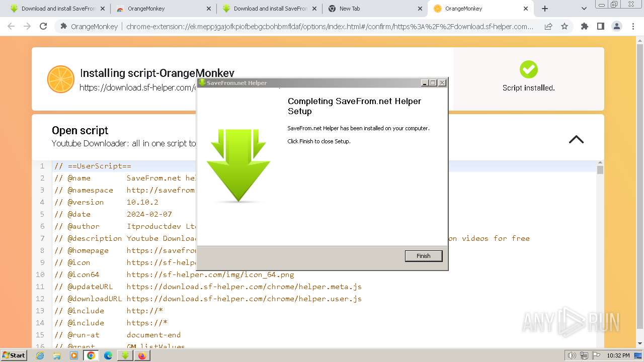Maximize the SaveFrom.net Helper dialog
The image size is (644, 362).
[x=433, y=83]
